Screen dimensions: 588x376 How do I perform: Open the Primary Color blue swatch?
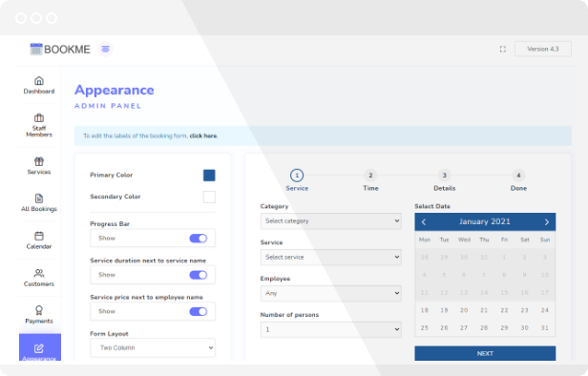[209, 176]
